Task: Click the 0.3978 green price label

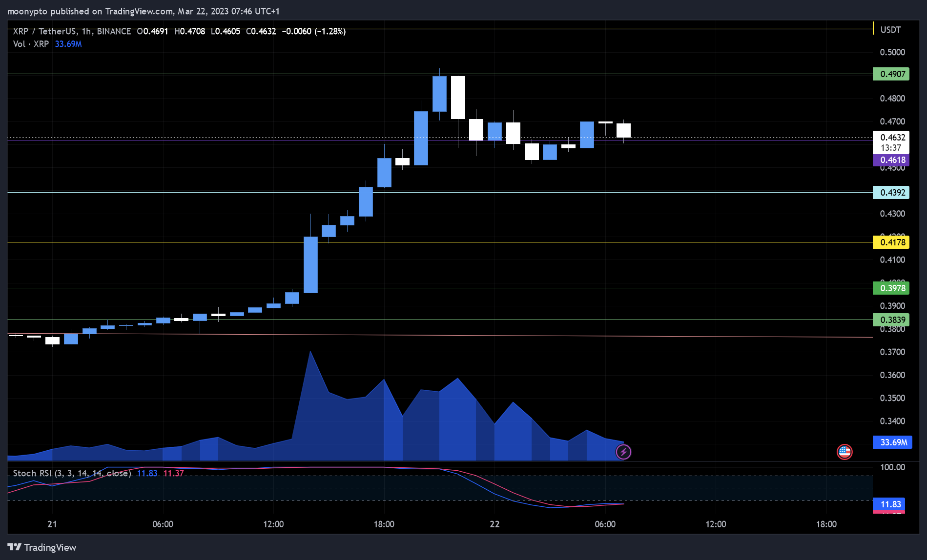Action: (891, 288)
